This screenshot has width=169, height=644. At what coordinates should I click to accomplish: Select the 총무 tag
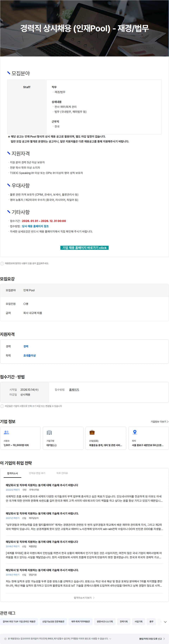point(151,621)
